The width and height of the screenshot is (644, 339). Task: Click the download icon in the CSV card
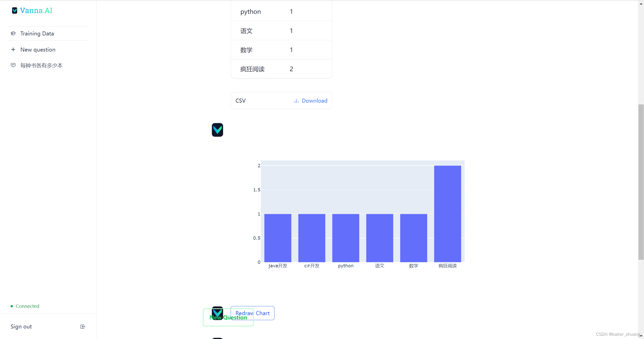click(x=296, y=101)
